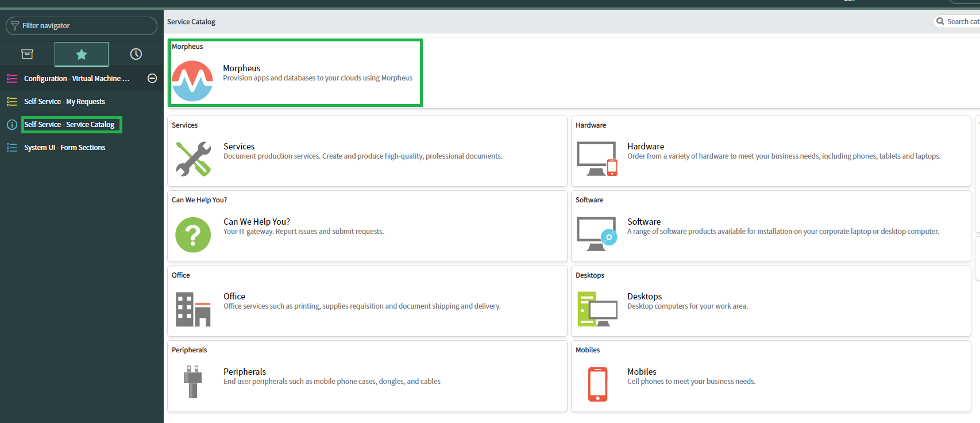Click the Software monitor and disc icon

coord(597,234)
